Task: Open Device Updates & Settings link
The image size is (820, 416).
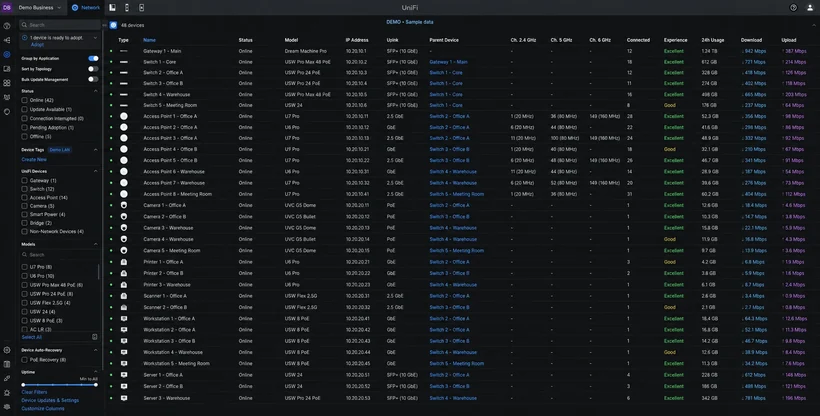Action: (x=50, y=400)
